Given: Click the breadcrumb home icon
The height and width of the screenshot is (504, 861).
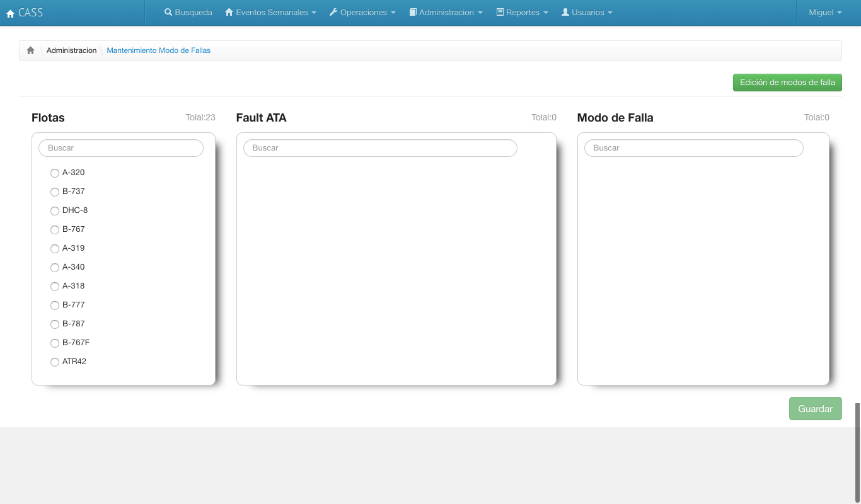Looking at the screenshot, I should (x=30, y=50).
